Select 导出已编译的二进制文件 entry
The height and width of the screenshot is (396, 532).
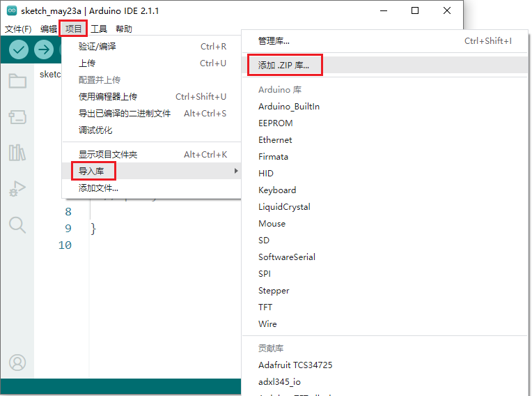(x=152, y=114)
